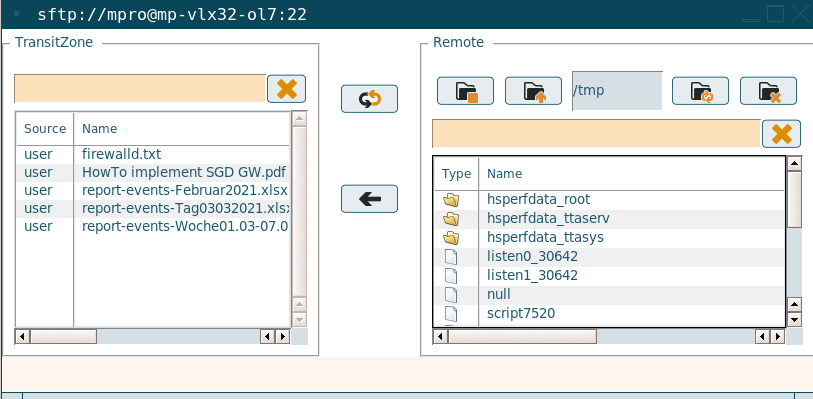Click the file icon next to null
The width and height of the screenshot is (813, 399).
pos(451,295)
